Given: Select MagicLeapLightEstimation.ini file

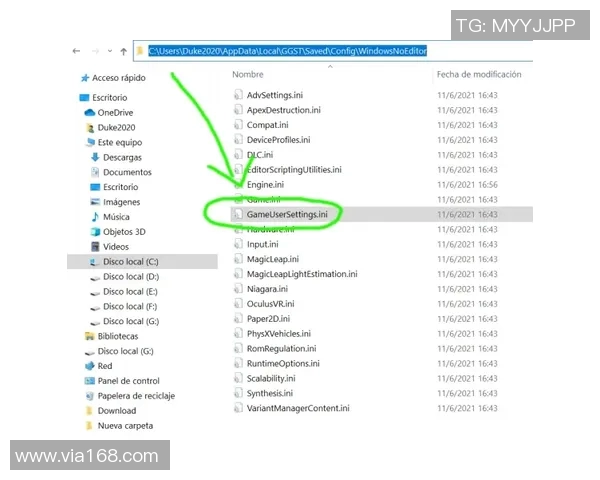Looking at the screenshot, I should coord(302,274).
